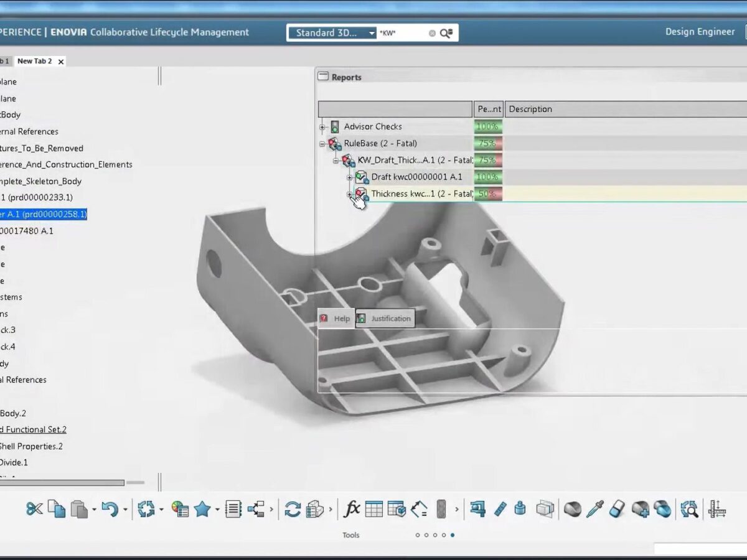The image size is (747, 560).
Task: Select the eraser tool icon
Action: click(x=616, y=509)
